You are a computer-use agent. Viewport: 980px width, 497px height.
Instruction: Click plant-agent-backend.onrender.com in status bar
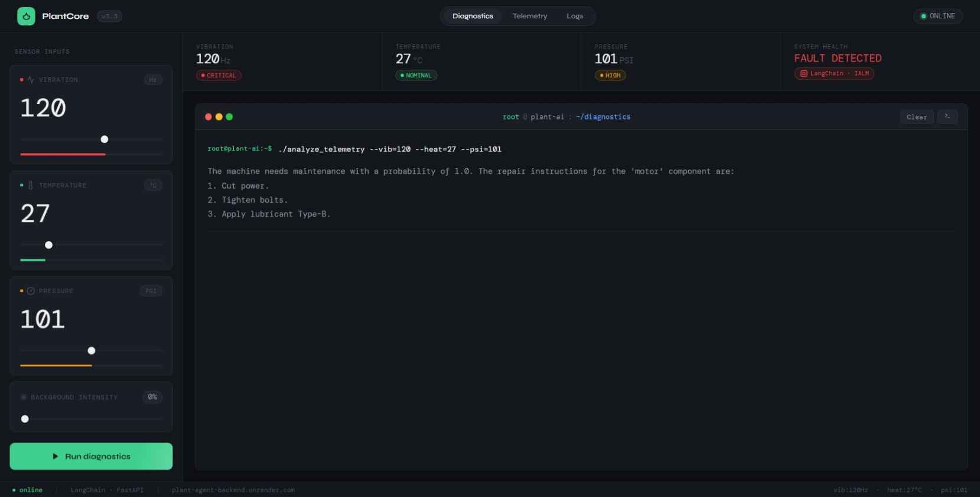coord(233,490)
